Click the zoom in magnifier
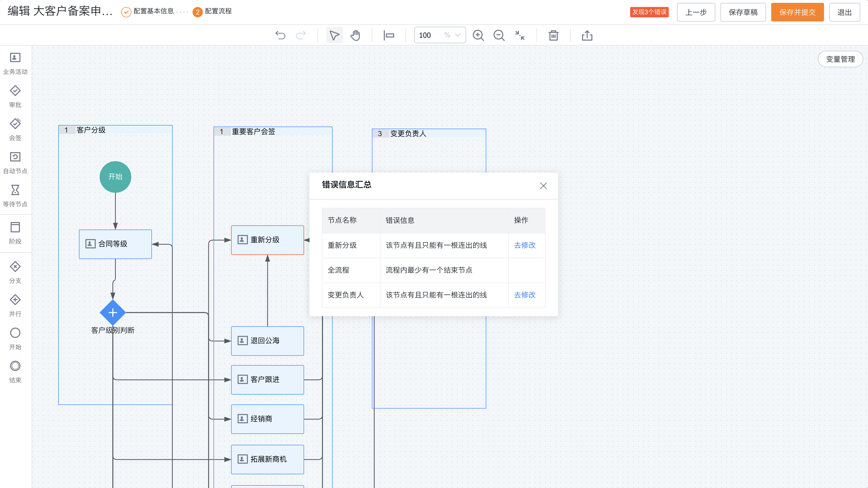The width and height of the screenshot is (868, 488). point(478,35)
